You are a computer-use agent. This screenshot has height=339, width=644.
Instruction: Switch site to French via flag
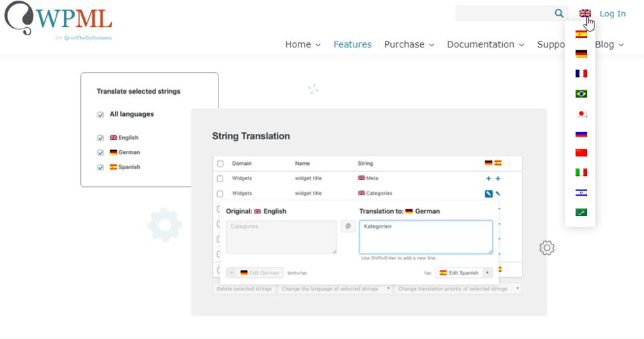coord(581,73)
